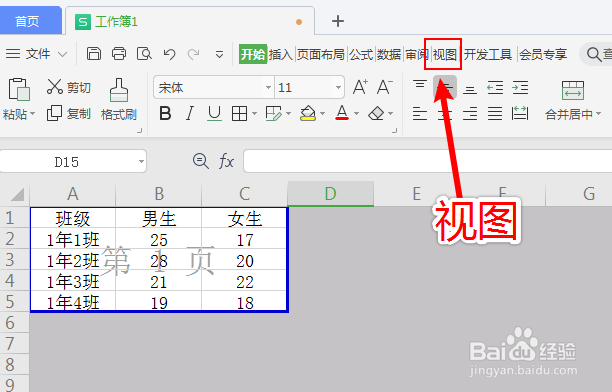
Task: Expand the 合并居中 dropdown arrow
Action: pos(598,114)
